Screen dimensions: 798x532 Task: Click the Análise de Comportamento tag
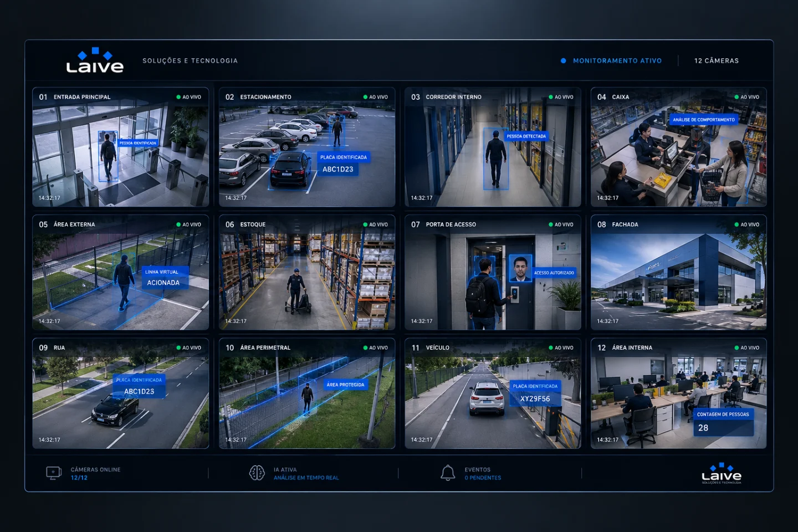pos(704,120)
